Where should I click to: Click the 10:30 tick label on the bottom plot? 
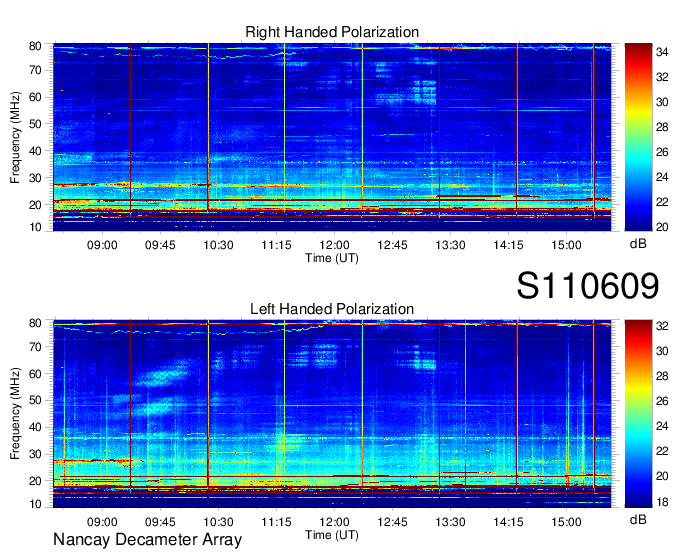pyautogui.click(x=218, y=522)
